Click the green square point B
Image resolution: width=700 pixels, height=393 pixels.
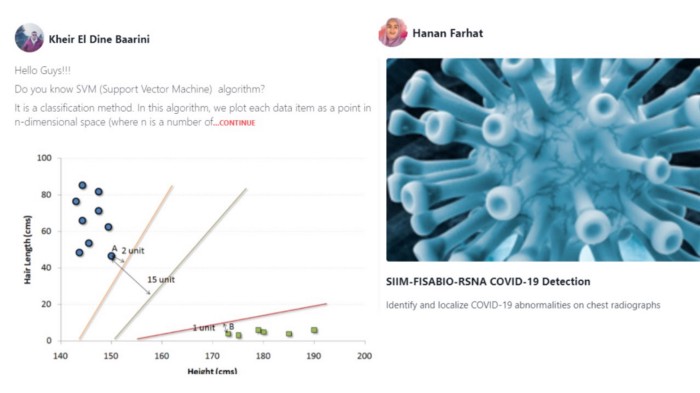(228, 334)
